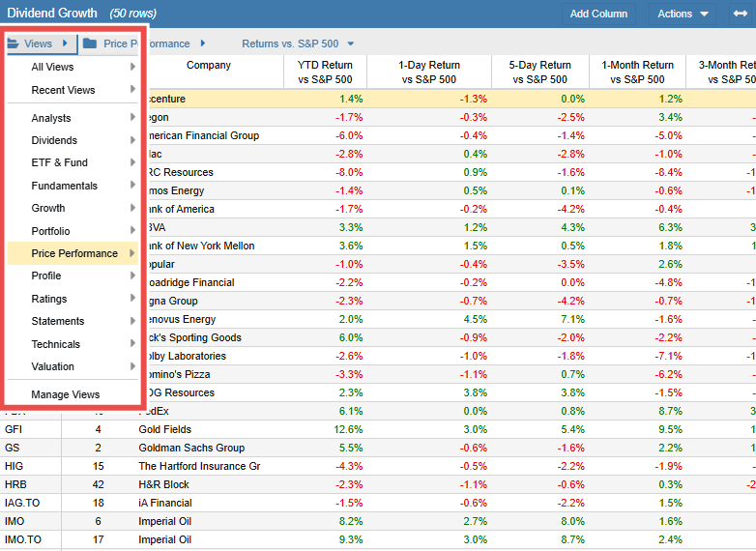Expand All Views submenu
This screenshot has height=551, width=756.
click(x=73, y=67)
